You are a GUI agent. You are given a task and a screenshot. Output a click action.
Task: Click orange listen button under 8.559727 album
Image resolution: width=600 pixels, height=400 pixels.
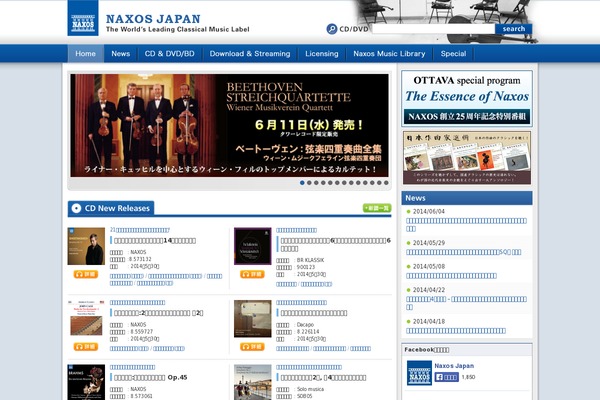click(x=86, y=346)
